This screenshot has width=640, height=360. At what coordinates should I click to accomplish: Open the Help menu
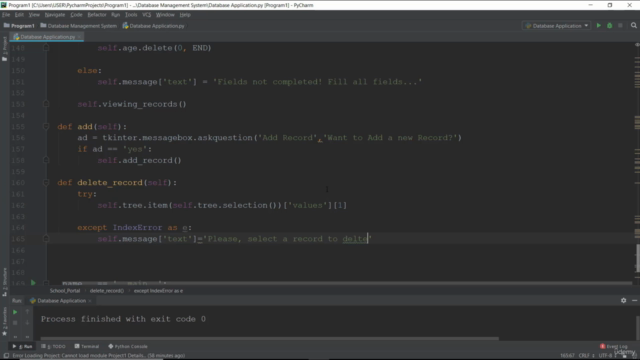click(185, 15)
